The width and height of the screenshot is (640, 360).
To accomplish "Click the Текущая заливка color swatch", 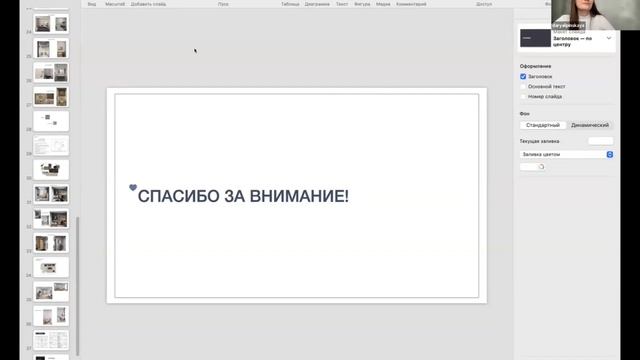I will click(x=601, y=141).
